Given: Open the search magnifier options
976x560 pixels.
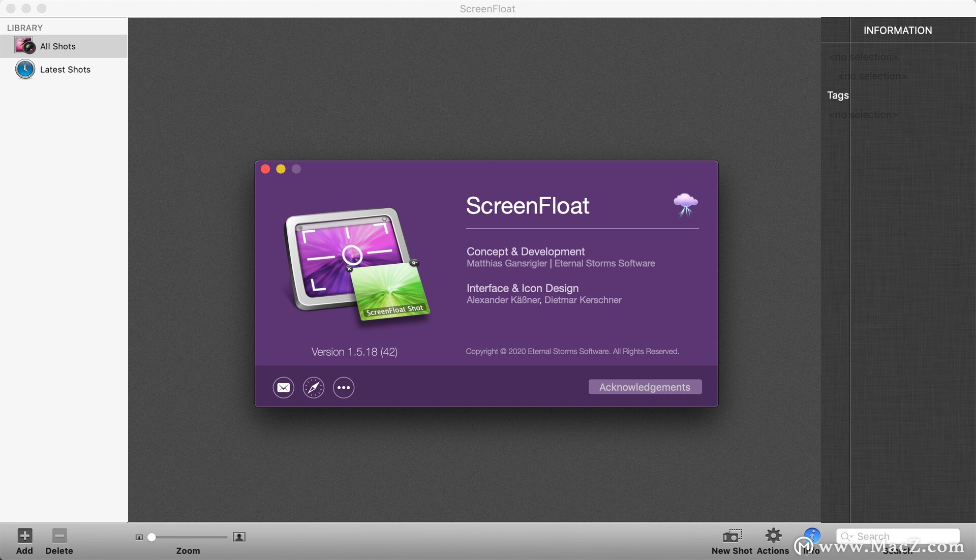Looking at the screenshot, I should [846, 537].
